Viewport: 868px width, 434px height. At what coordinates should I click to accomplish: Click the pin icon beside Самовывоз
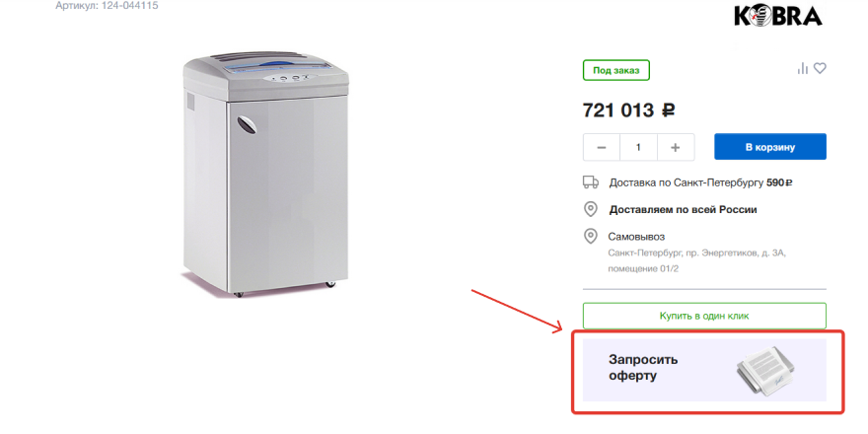coord(591,237)
